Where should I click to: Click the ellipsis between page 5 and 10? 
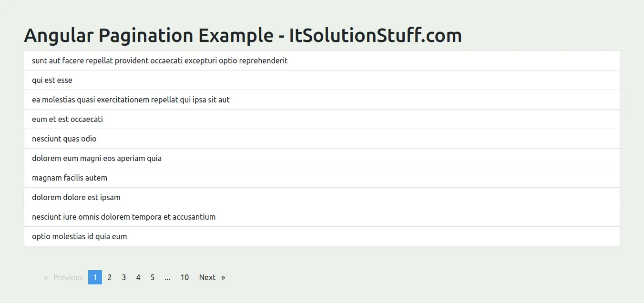167,277
